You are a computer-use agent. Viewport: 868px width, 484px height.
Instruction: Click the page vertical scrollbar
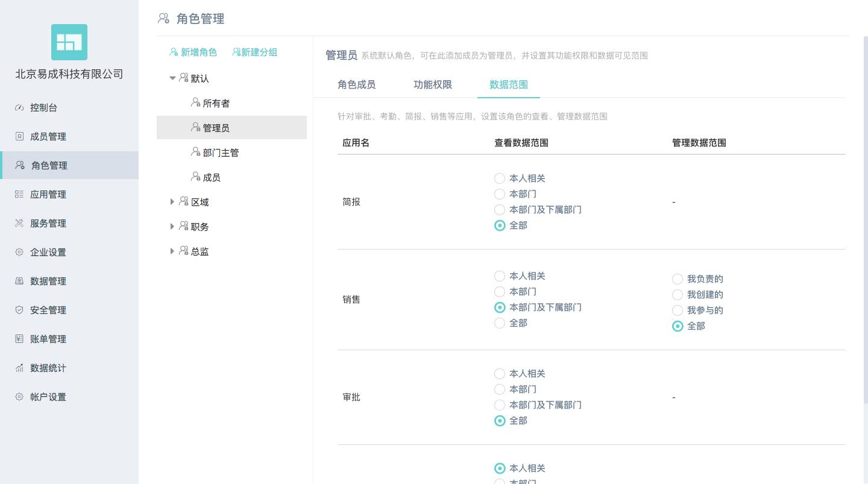[865, 220]
